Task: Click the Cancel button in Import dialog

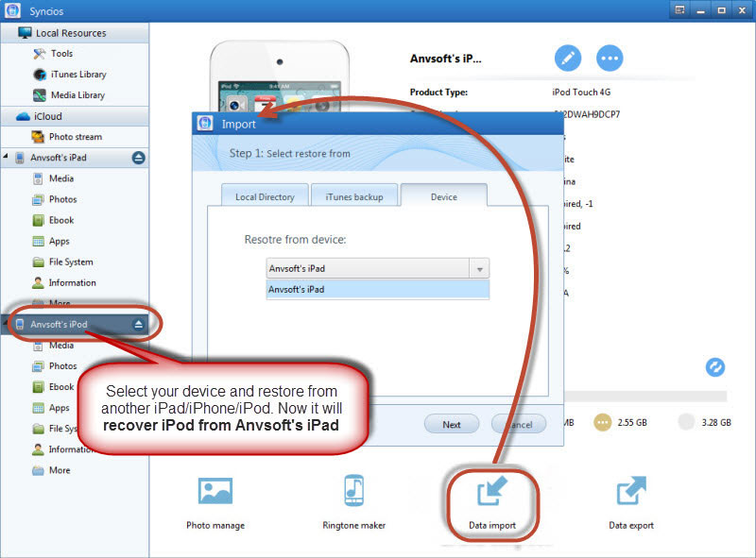Action: click(x=519, y=425)
